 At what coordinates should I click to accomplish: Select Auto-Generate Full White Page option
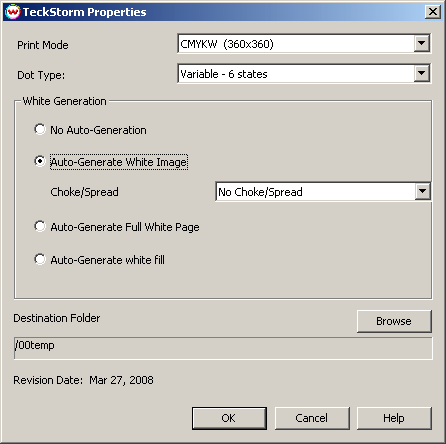(x=40, y=226)
